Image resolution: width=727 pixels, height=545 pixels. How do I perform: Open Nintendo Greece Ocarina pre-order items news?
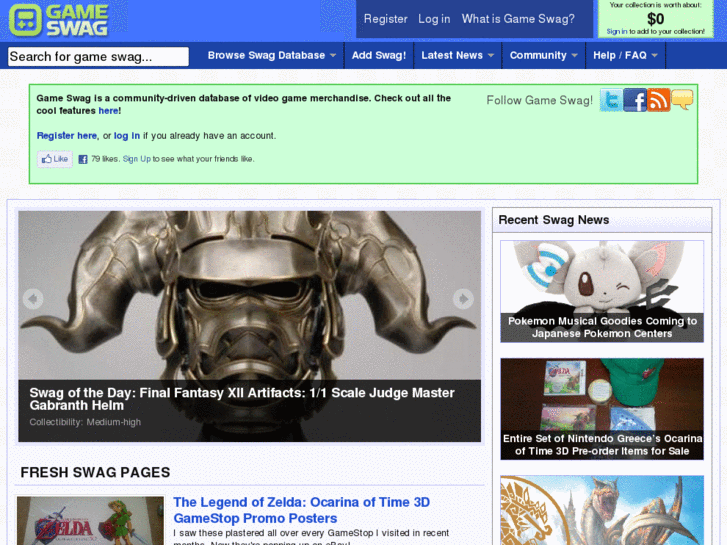[602, 409]
